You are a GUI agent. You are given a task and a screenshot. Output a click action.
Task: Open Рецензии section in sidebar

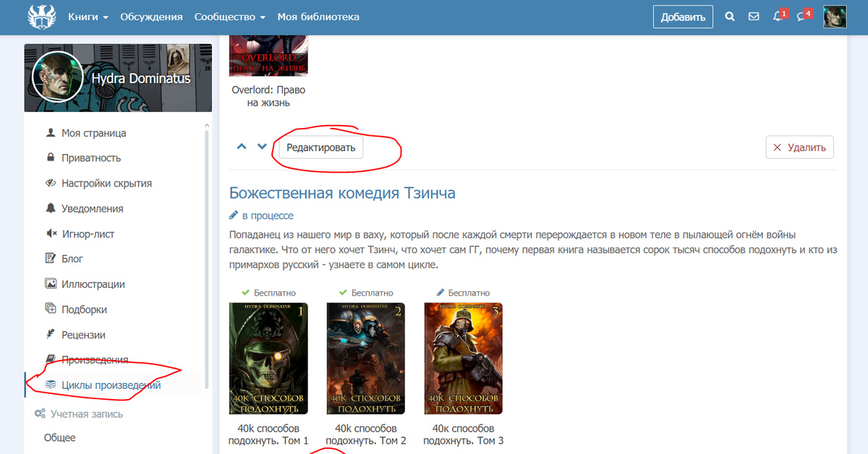[84, 335]
